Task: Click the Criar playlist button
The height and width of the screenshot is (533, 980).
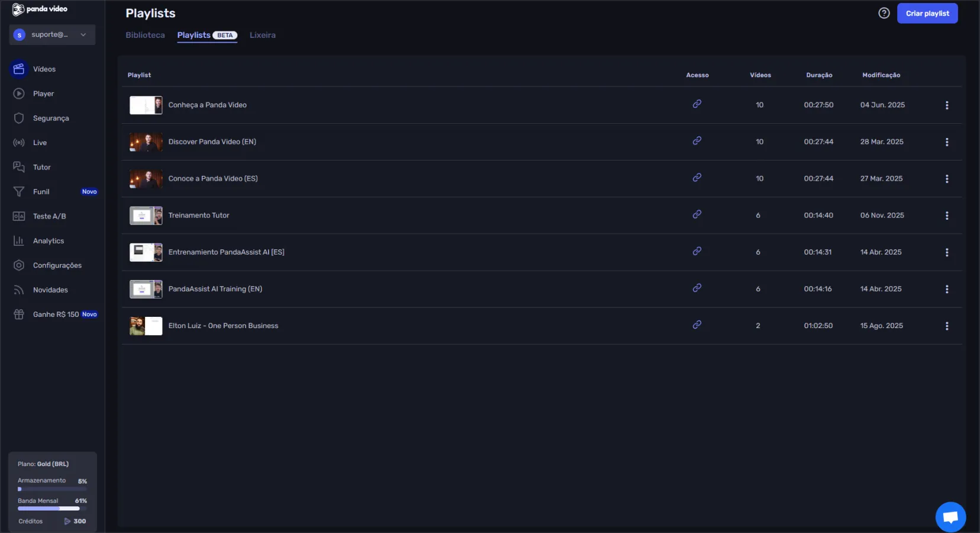Action: pos(927,14)
